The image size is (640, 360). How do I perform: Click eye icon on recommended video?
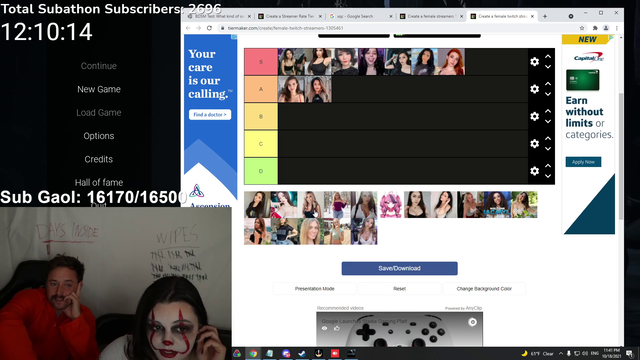coord(324,328)
